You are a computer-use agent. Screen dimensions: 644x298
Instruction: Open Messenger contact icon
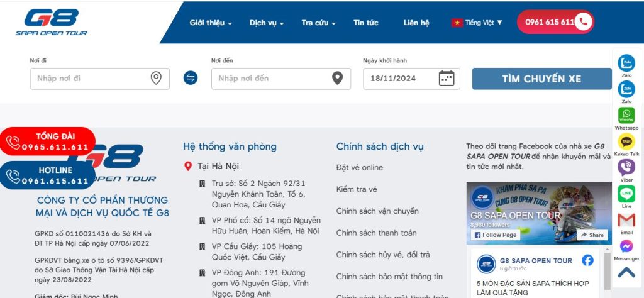[x=626, y=246]
